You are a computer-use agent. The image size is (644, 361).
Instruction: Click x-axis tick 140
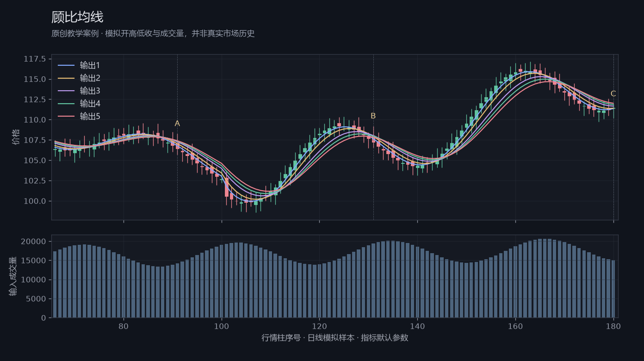pyautogui.click(x=417, y=325)
